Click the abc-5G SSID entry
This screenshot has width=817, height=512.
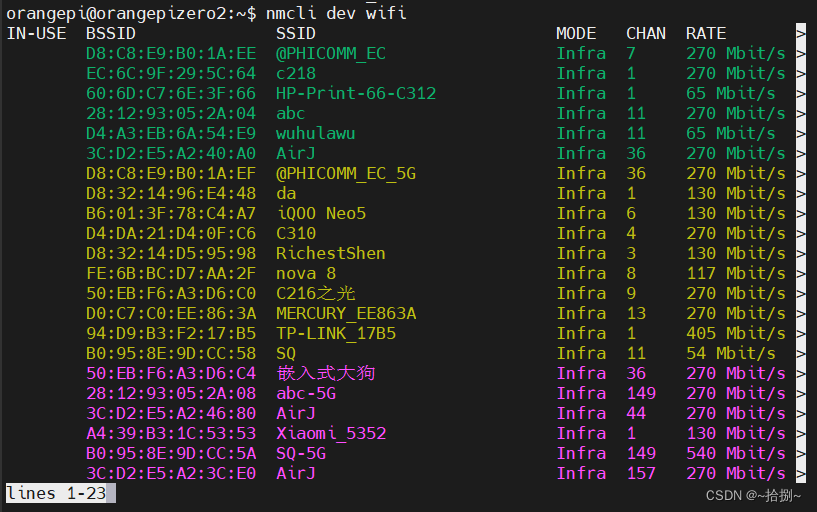(x=306, y=393)
